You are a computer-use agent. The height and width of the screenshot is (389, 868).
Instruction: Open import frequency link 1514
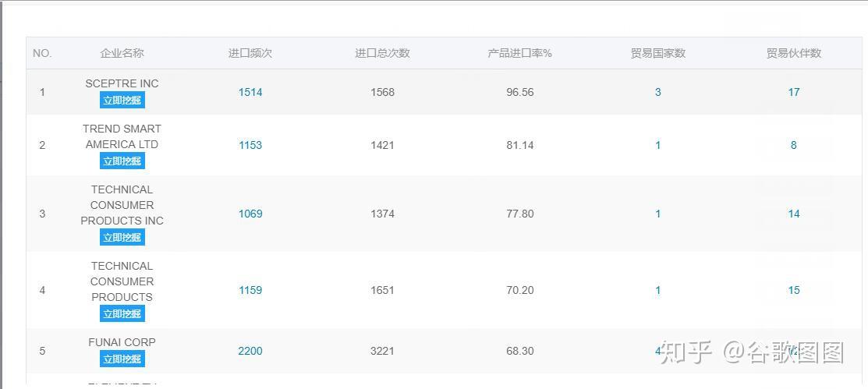250,93
